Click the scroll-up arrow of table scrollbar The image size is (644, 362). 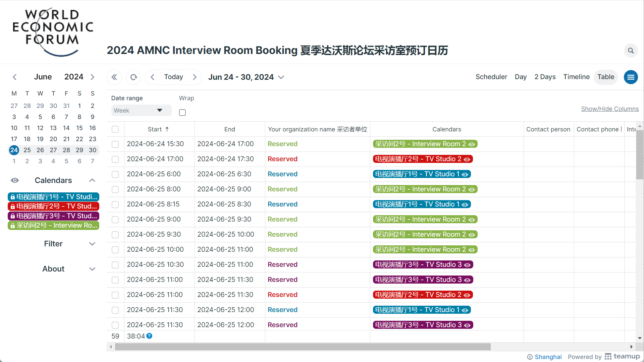pos(640,126)
